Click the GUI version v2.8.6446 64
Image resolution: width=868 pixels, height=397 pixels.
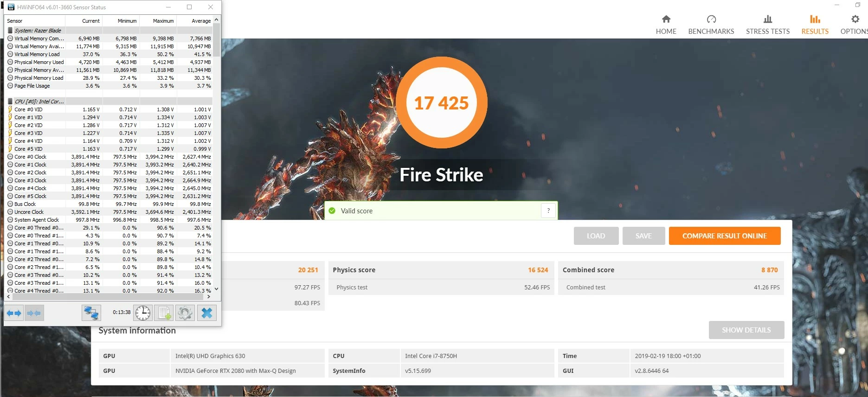[x=652, y=371]
